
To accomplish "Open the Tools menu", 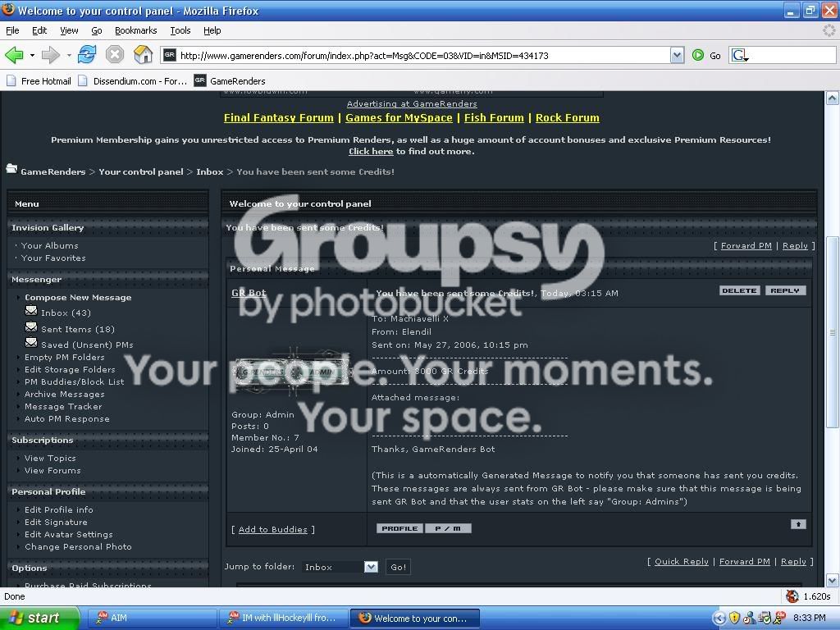I will pyautogui.click(x=180, y=30).
